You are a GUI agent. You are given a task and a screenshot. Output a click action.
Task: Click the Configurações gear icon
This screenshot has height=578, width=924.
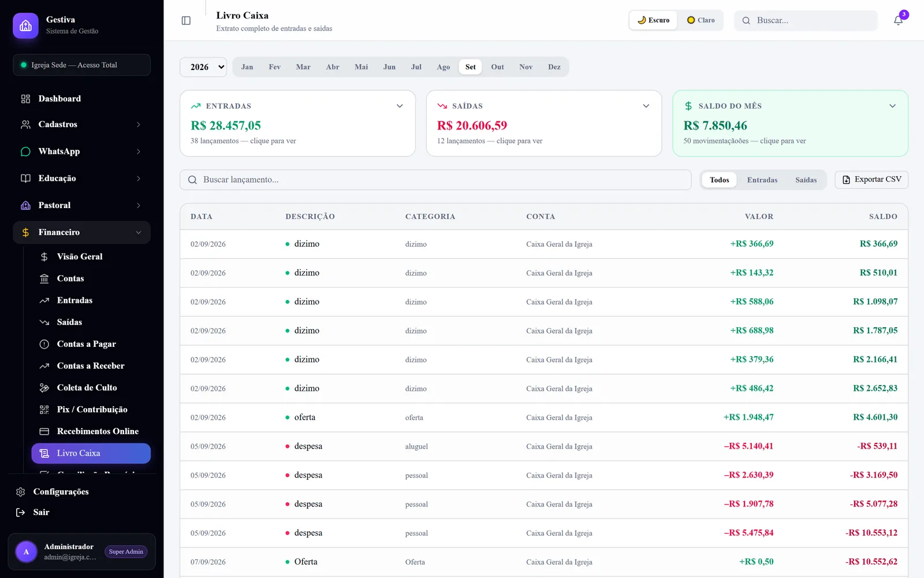click(x=20, y=492)
